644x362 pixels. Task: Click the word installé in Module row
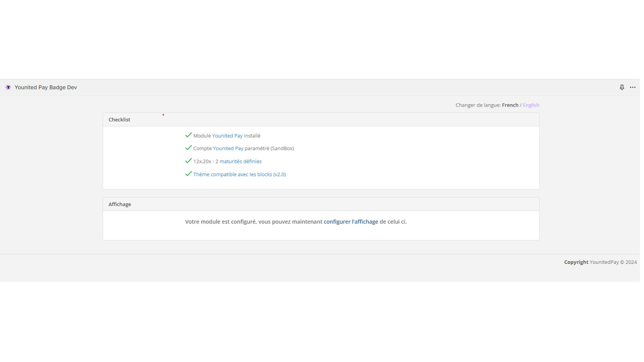coord(252,136)
